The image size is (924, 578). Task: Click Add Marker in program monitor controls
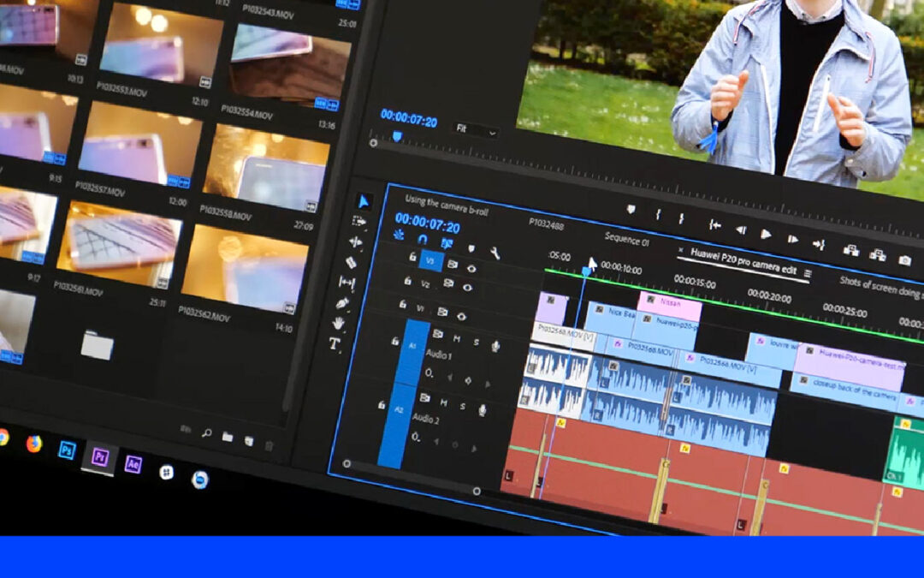click(x=631, y=210)
